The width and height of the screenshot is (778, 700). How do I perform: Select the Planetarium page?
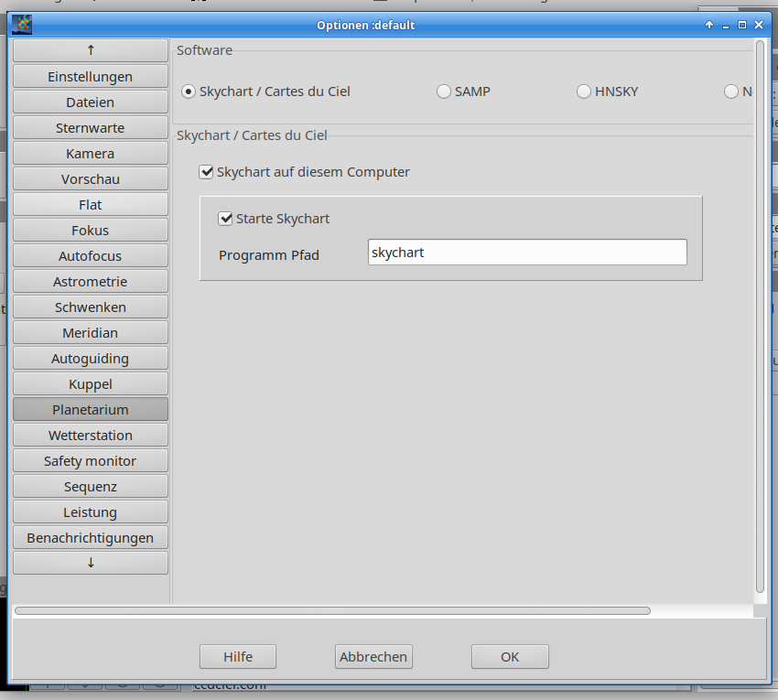(91, 410)
